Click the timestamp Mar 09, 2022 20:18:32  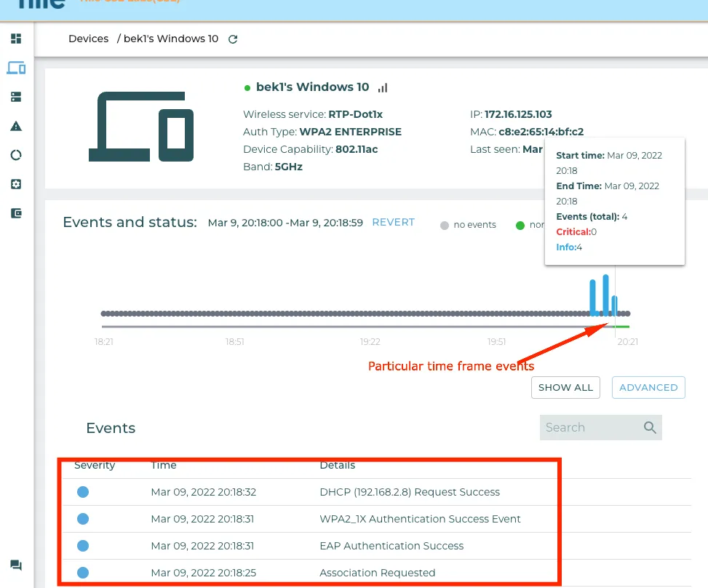pyautogui.click(x=204, y=492)
